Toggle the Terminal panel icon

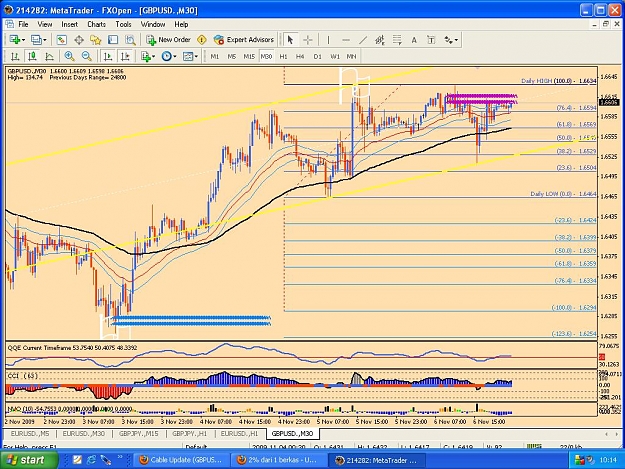113,40
